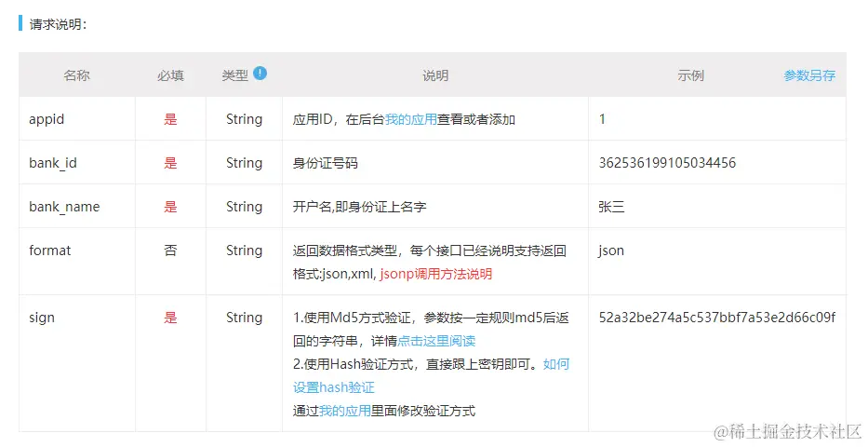Click the sign parameter name
The height and width of the screenshot is (447, 868).
tap(42, 318)
